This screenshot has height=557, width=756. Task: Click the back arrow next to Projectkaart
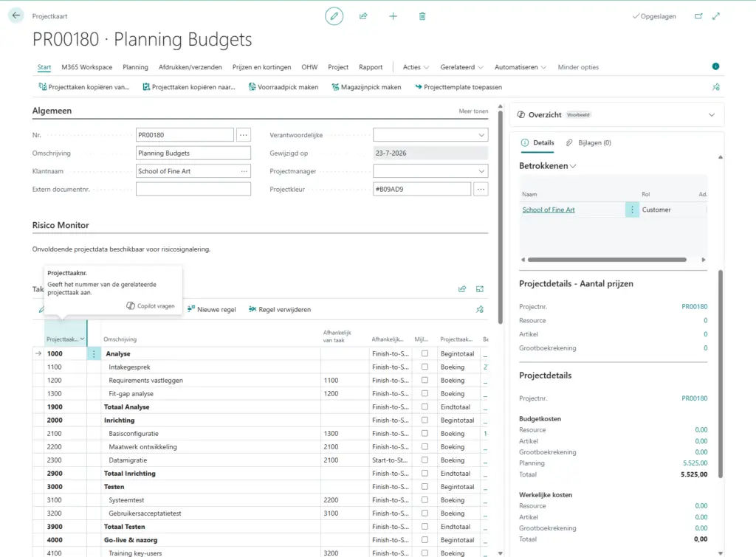pos(16,15)
